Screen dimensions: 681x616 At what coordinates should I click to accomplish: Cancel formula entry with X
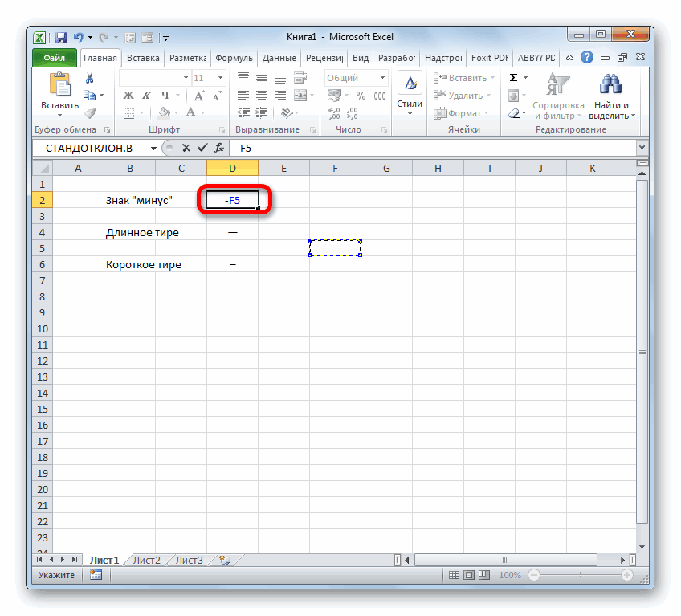[186, 148]
